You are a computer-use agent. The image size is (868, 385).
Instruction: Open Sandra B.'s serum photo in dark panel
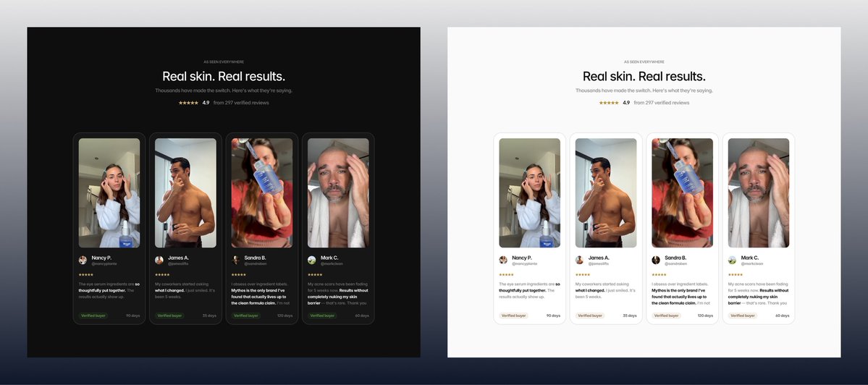[x=262, y=193]
